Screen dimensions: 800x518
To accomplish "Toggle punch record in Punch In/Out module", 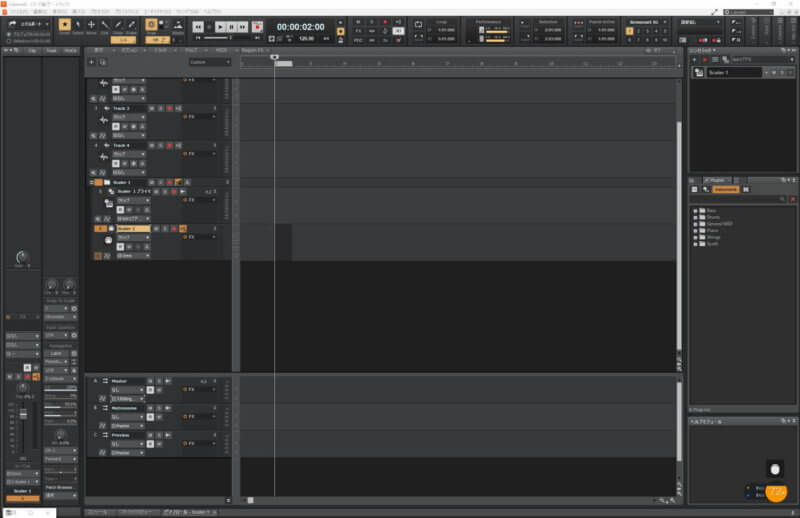I will [x=579, y=23].
